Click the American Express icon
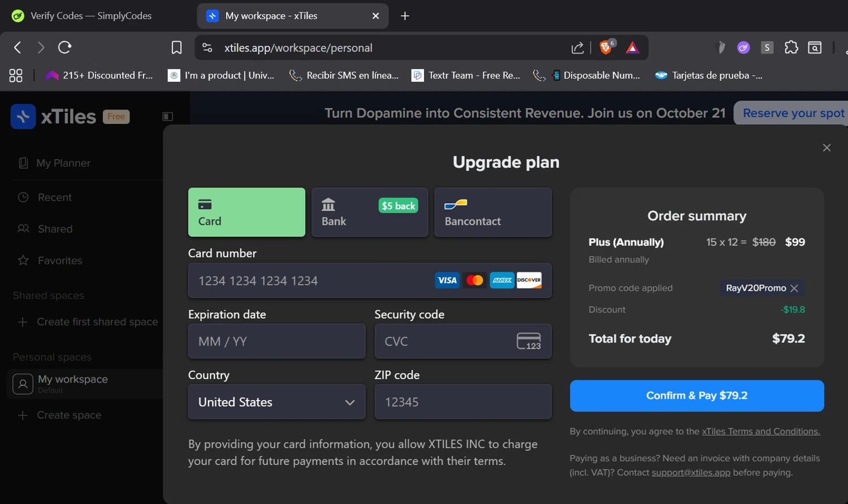The image size is (848, 504). pyautogui.click(x=502, y=280)
